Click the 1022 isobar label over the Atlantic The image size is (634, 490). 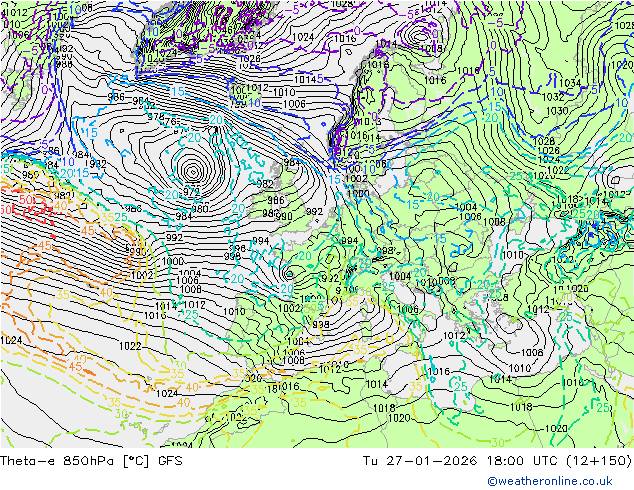(130, 346)
